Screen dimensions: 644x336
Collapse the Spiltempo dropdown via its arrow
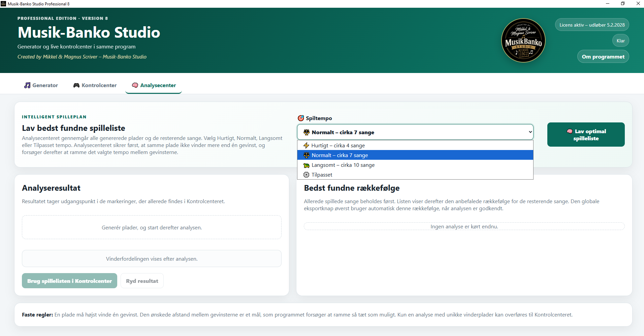530,132
